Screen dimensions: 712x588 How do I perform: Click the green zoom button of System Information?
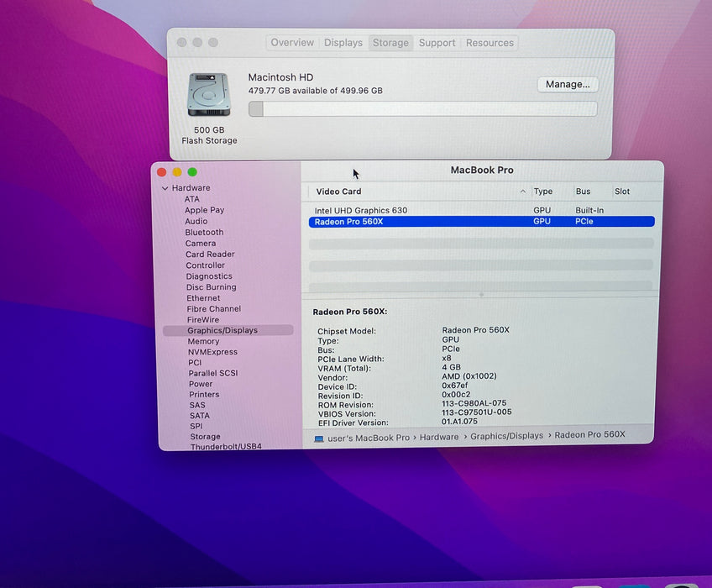tap(192, 172)
